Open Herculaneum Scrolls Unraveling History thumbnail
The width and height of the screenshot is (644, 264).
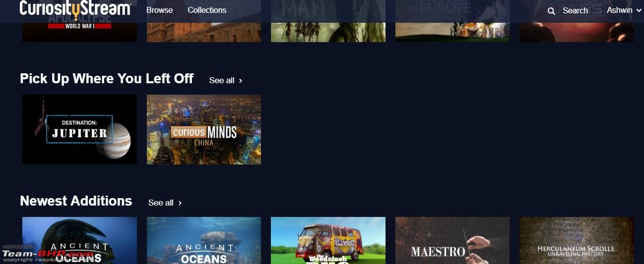(x=577, y=240)
